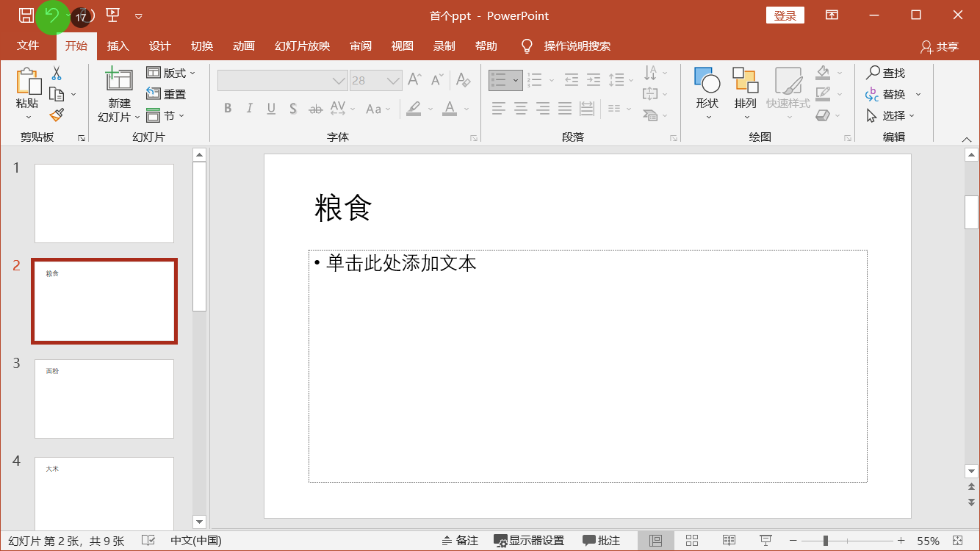Select slide 3 thumbnail 面粉
Image resolution: width=980 pixels, height=551 pixels.
click(x=104, y=399)
